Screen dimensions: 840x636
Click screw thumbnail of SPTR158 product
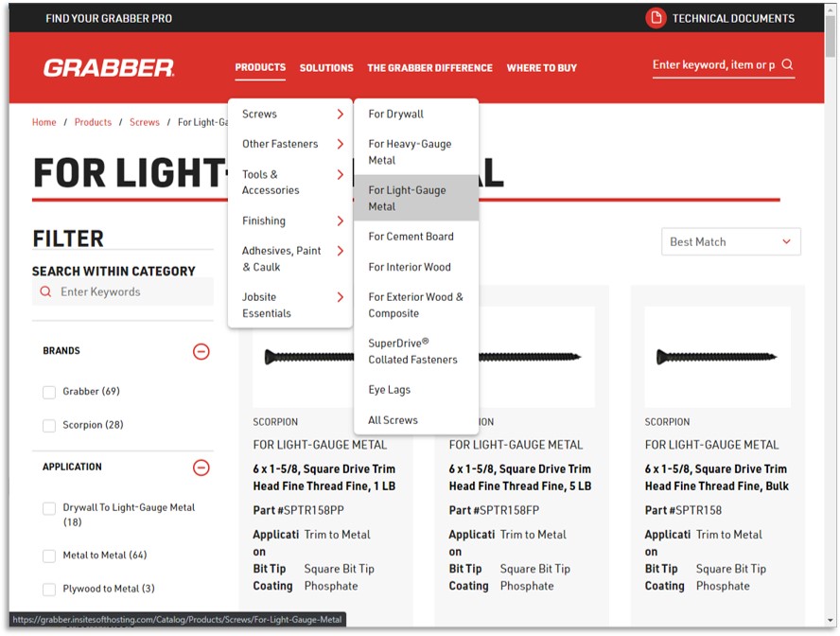717,357
